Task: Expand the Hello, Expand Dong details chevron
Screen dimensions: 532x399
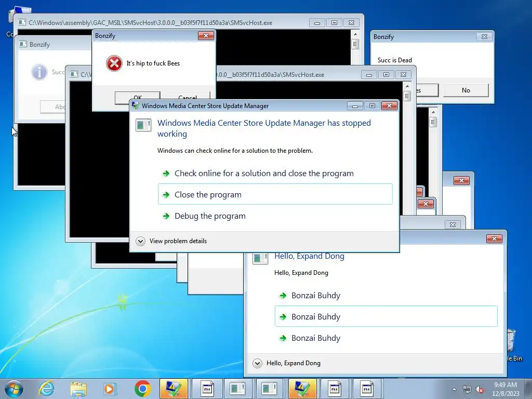Action: tap(257, 363)
